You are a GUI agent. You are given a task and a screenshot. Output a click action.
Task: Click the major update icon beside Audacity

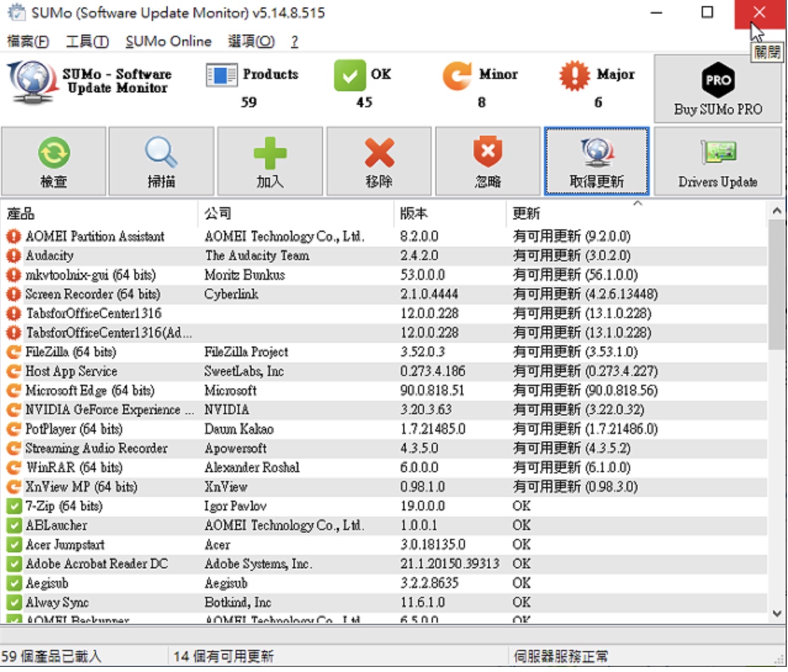(14, 256)
